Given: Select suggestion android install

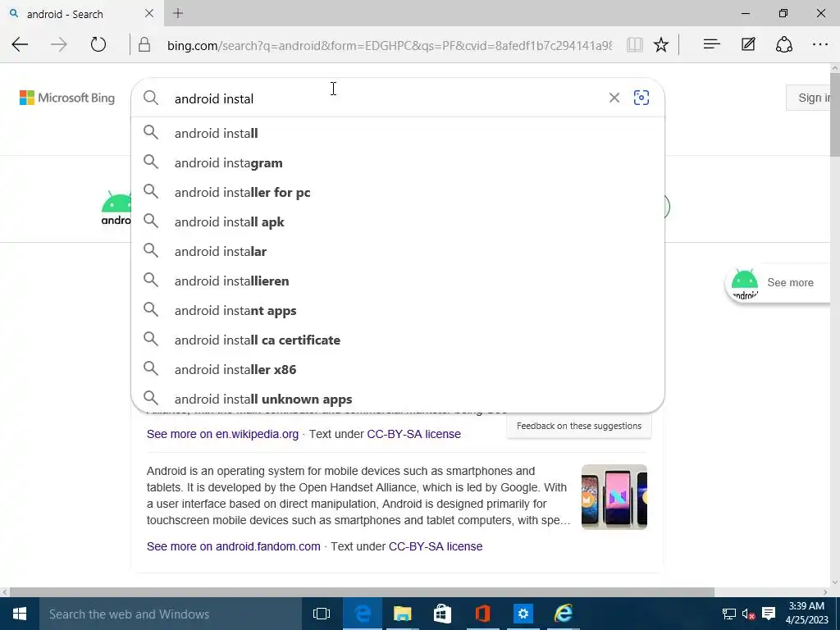Looking at the screenshot, I should (x=398, y=133).
